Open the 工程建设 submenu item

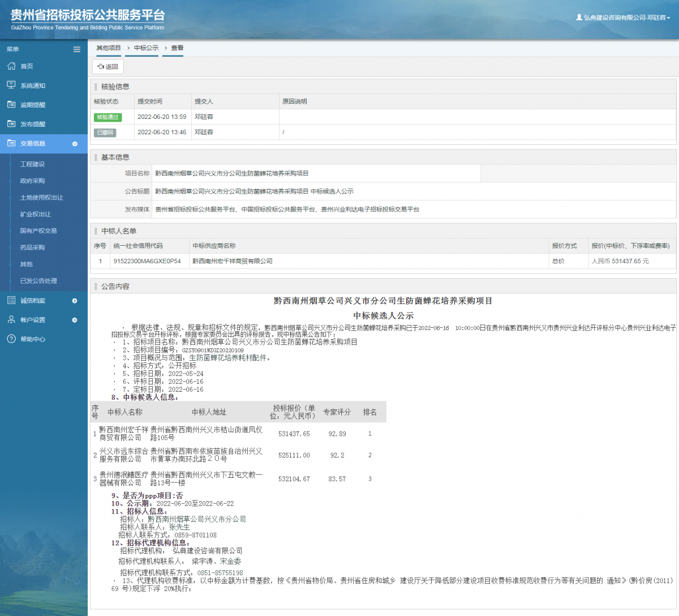tap(32, 164)
